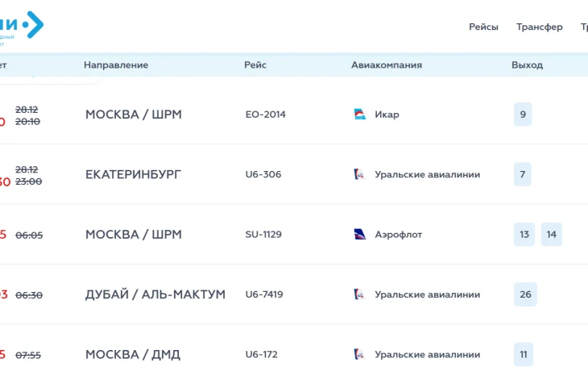Viewport: 588px width, 371px height.
Task: Select flight number SU-1129
Action: (x=263, y=235)
